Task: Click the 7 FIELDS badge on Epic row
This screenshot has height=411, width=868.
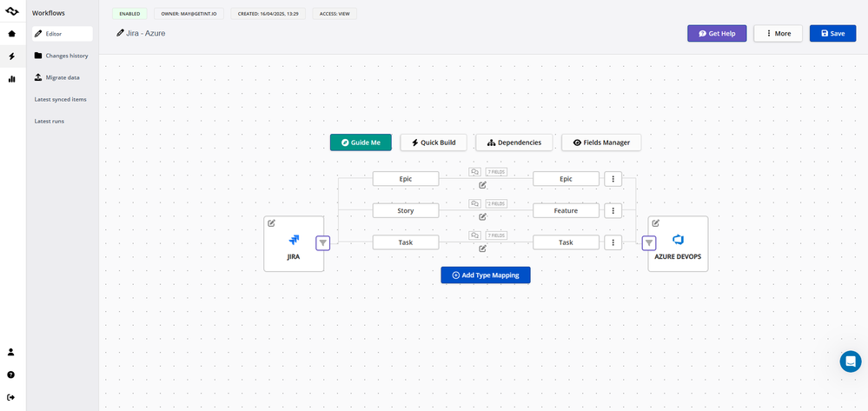Action: (496, 172)
